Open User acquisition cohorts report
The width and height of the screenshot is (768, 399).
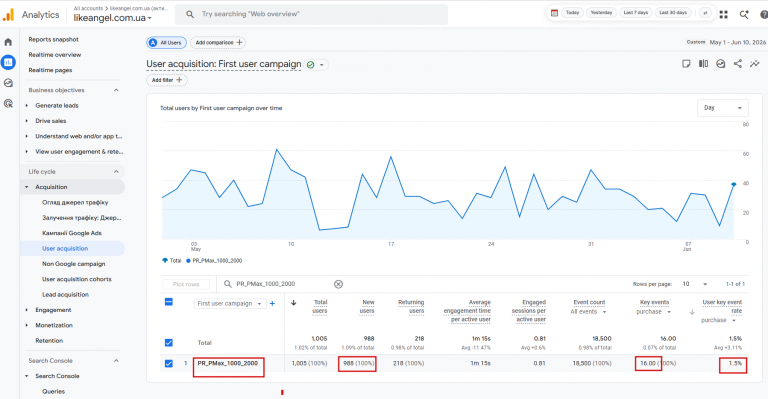[76, 279]
